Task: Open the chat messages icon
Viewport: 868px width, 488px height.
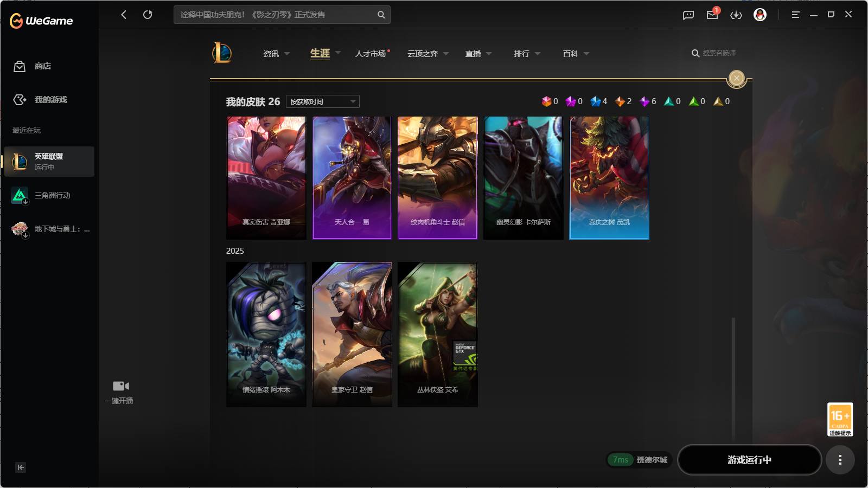Action: [688, 15]
